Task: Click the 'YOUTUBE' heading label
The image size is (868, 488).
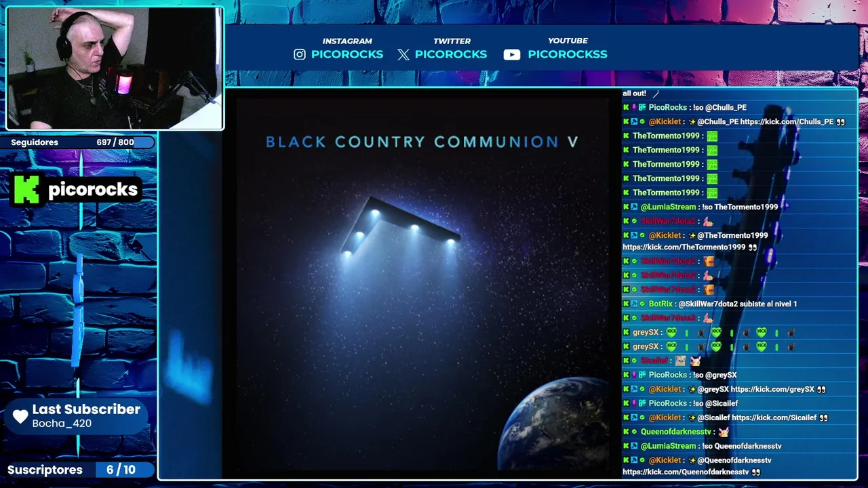Action: (x=568, y=41)
